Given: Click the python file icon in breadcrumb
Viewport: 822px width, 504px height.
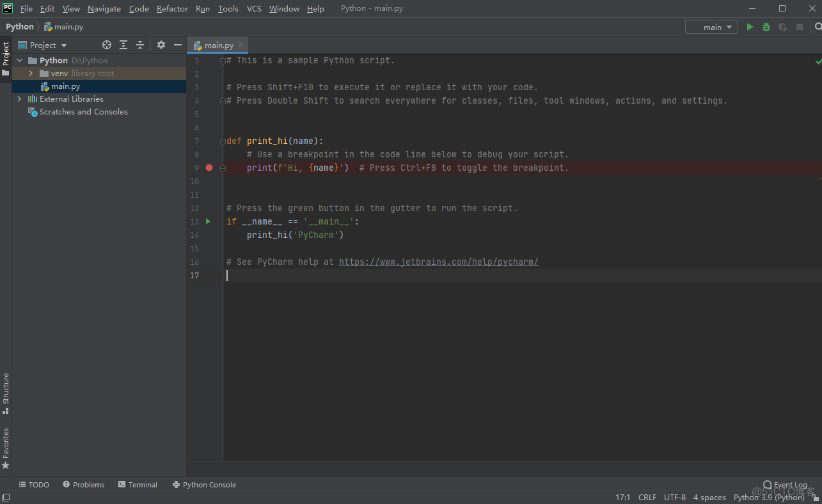Looking at the screenshot, I should pos(48,27).
